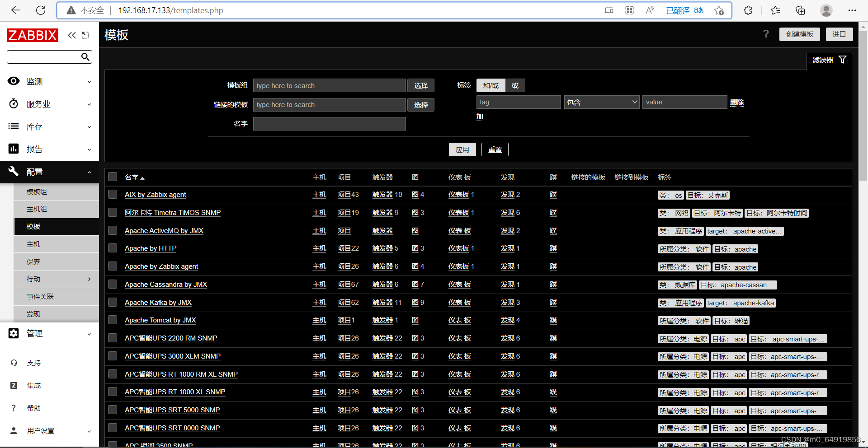Expand the 管理 menu chevron
Image resolution: width=868 pixels, height=448 pixels.
coord(89,334)
